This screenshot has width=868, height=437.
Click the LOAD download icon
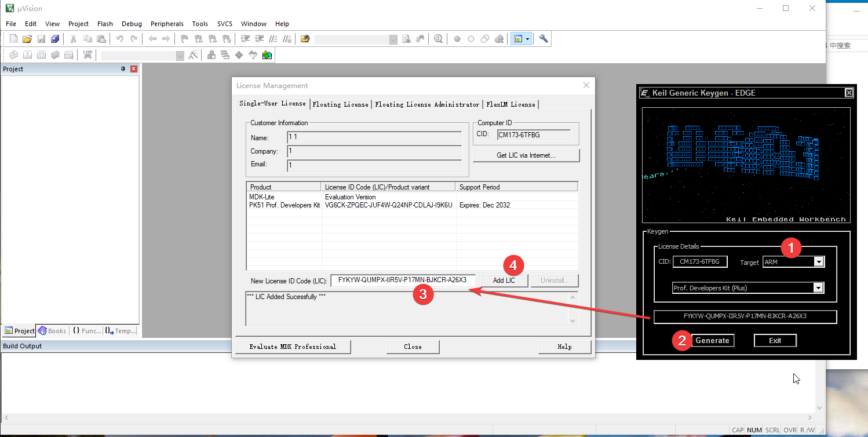coord(87,55)
